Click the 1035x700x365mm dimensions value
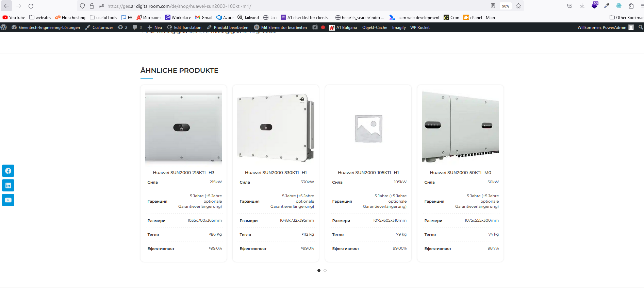This screenshot has width=644, height=288. (204, 220)
